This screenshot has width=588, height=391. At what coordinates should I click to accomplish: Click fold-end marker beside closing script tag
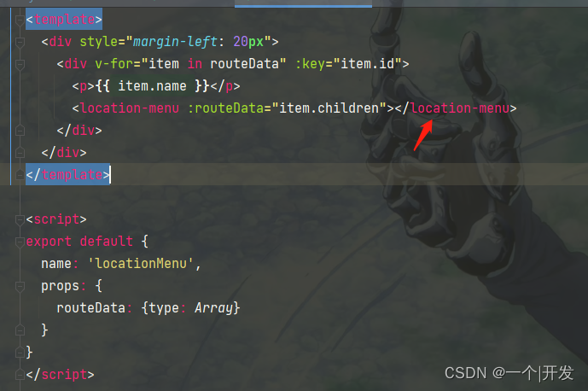click(x=20, y=375)
